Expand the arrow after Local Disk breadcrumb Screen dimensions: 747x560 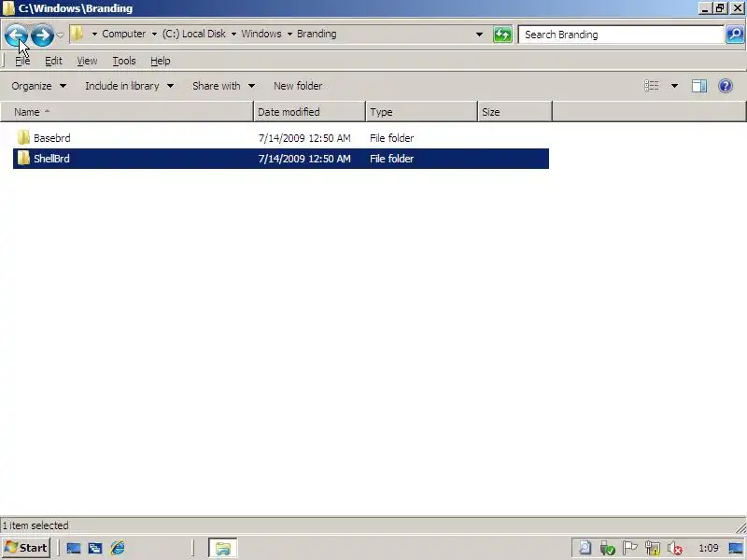pos(233,35)
